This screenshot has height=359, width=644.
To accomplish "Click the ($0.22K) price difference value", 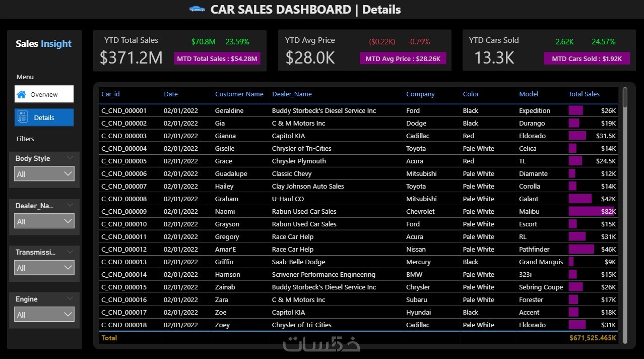I will (382, 41).
